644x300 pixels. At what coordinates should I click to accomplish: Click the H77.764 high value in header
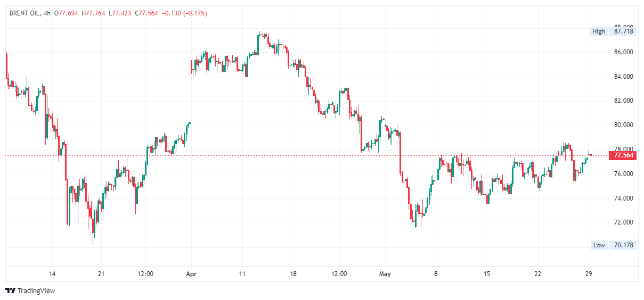click(93, 13)
